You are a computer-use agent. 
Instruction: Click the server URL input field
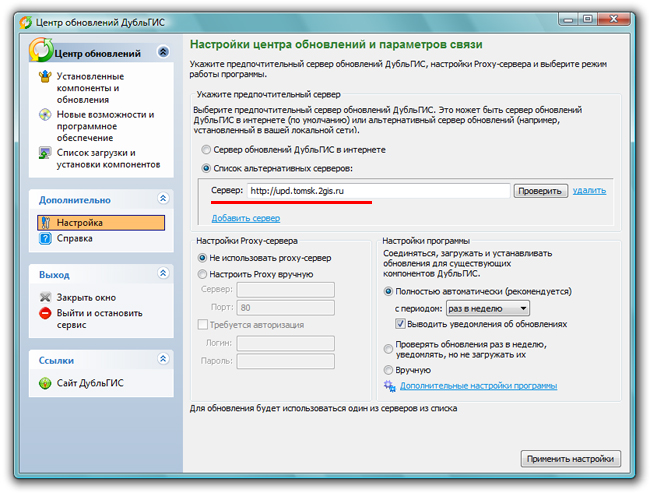[x=378, y=191]
